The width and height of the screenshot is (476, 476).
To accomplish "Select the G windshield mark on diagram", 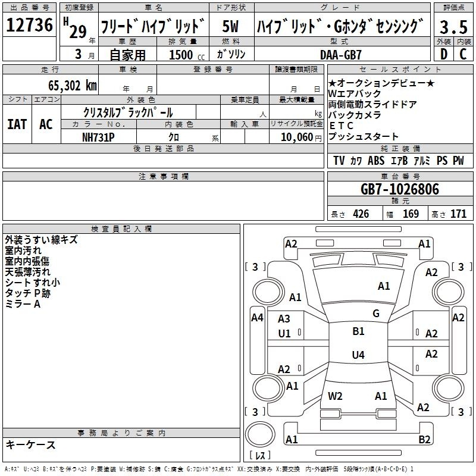I will (x=375, y=314).
